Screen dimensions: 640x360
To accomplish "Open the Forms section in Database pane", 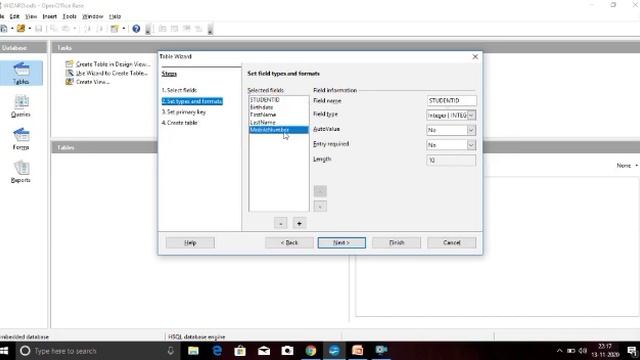I will click(21, 139).
